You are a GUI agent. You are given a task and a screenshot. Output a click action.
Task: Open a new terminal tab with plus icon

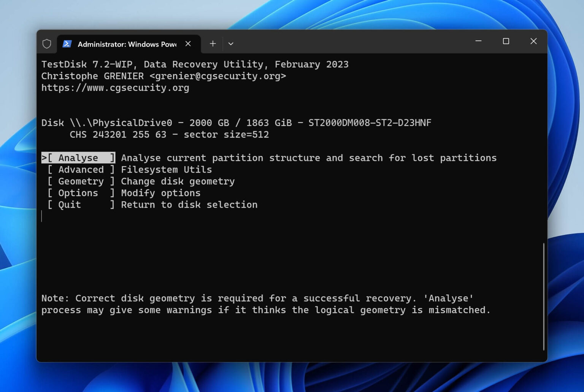(x=213, y=43)
